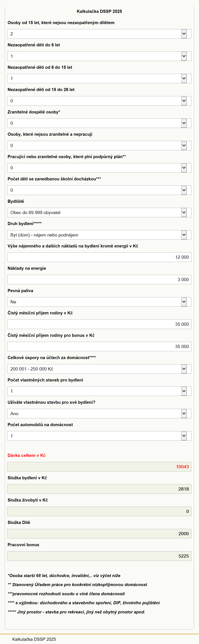
Task: Click 'Čistý měsíční příjem rodiny v Kč' field
Action: click(x=99, y=324)
